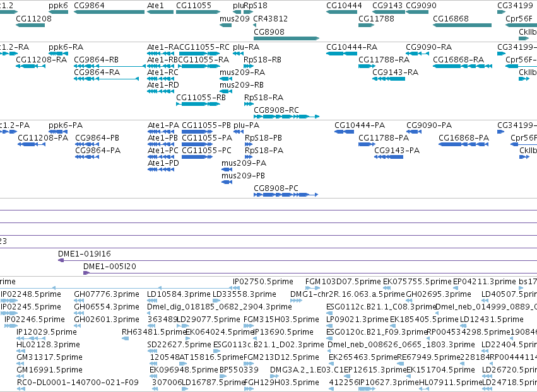Open the FGM103D07.5prime EST label
This screenshot has height=392, width=537.
[x=343, y=282]
